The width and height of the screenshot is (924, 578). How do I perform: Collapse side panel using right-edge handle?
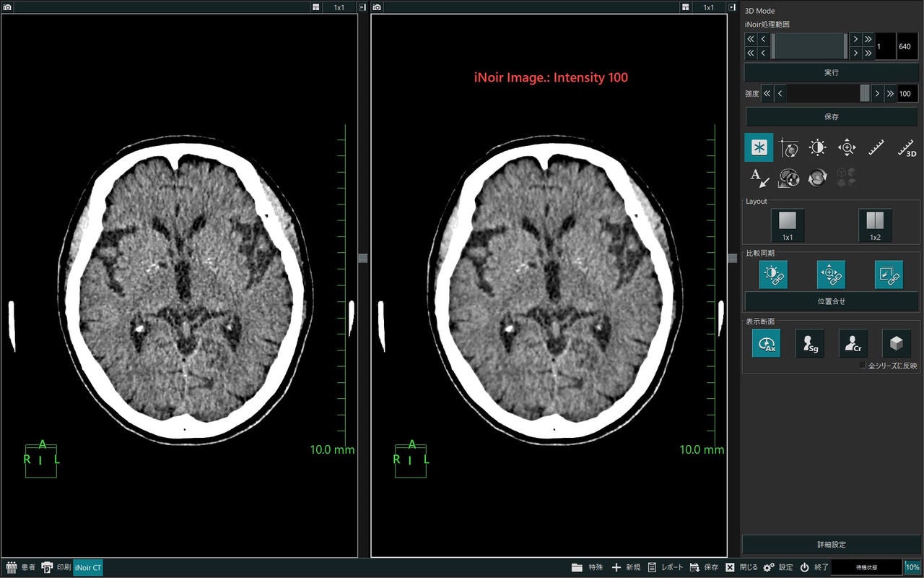coord(733,259)
